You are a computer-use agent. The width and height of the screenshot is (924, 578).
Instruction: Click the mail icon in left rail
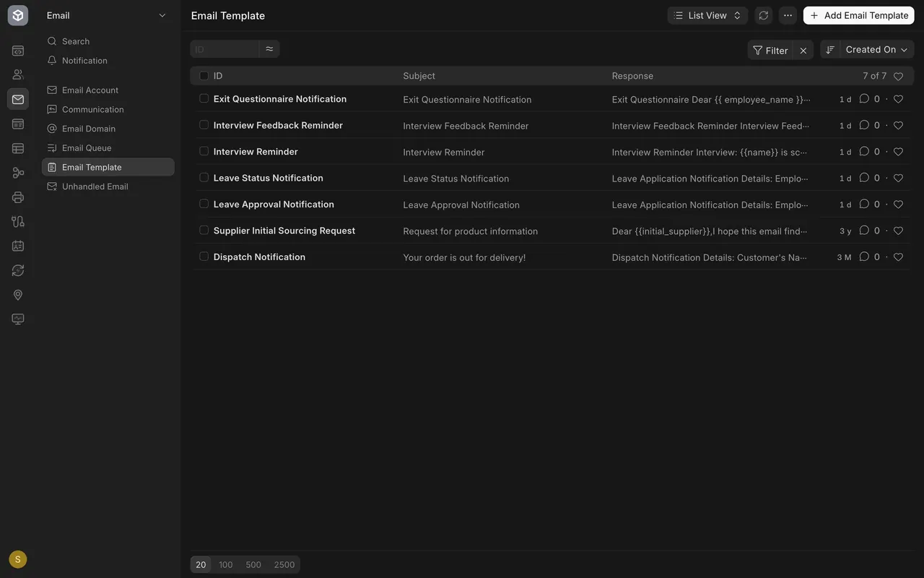point(18,99)
